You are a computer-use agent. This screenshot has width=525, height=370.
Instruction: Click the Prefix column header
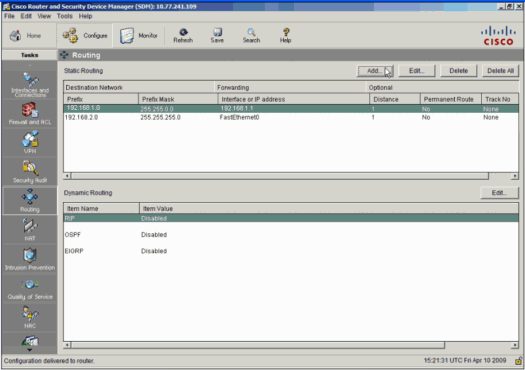101,99
